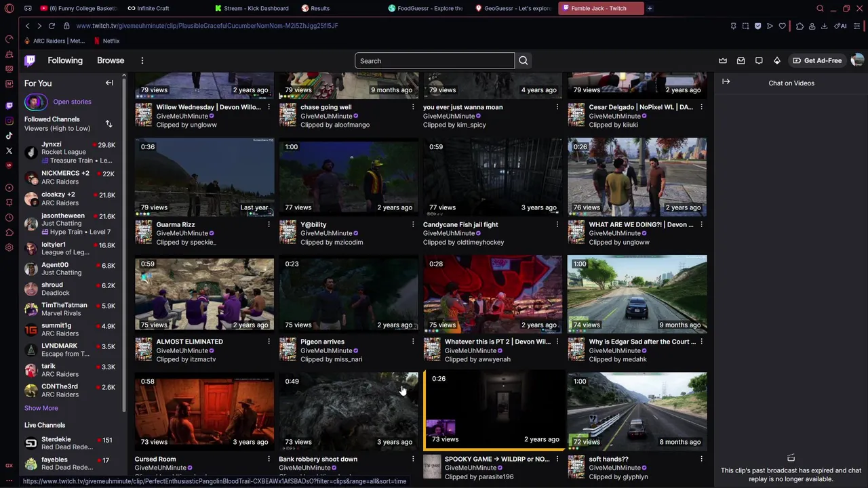Open the extensions cube icon
The height and width of the screenshot is (488, 868).
point(800,26)
